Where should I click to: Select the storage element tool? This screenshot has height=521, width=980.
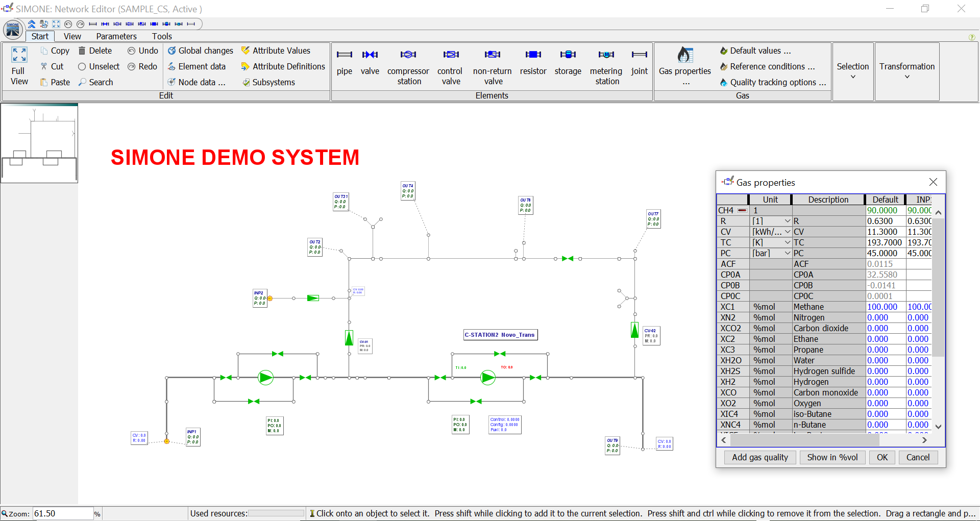[568, 64]
